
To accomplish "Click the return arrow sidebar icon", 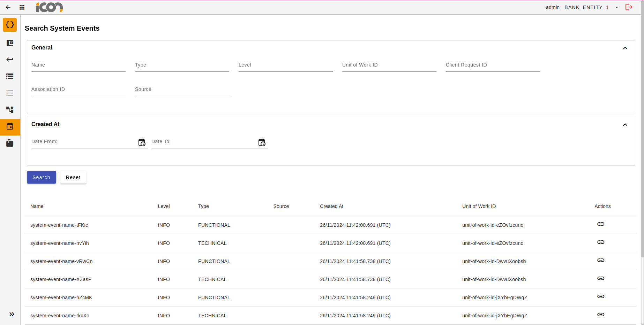I will coord(9,59).
